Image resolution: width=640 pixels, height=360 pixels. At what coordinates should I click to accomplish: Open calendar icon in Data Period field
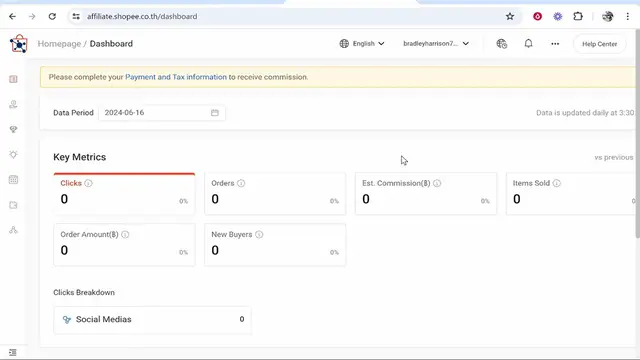click(215, 113)
